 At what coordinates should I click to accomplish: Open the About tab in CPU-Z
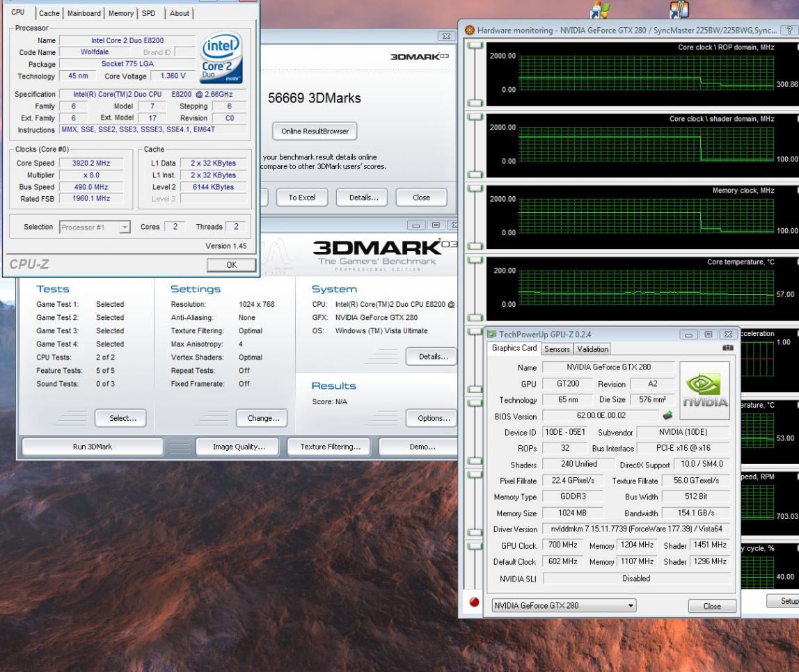click(x=180, y=13)
